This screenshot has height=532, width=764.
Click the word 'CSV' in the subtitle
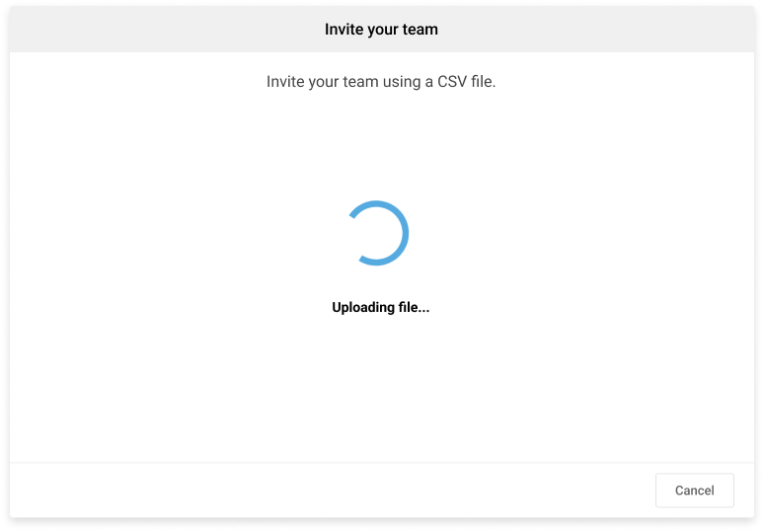click(452, 82)
